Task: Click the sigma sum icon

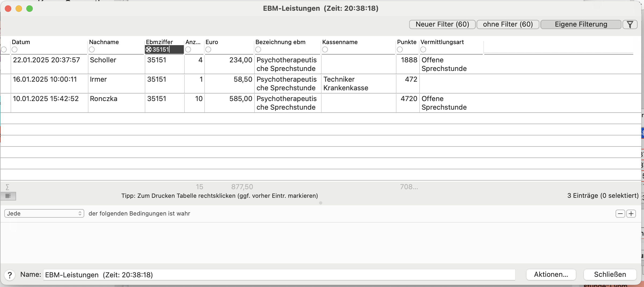Action: (x=8, y=187)
